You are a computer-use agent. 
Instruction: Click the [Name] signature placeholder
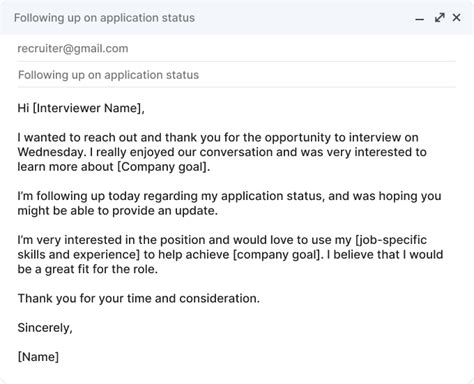[x=38, y=357]
